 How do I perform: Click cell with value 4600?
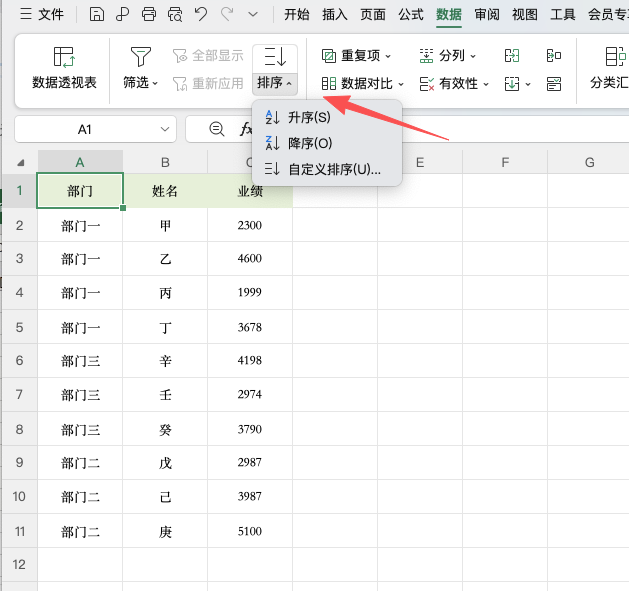(250, 258)
